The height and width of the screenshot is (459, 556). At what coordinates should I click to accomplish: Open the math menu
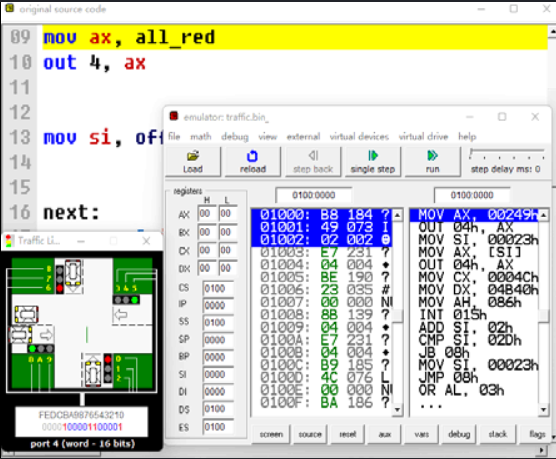[201, 137]
